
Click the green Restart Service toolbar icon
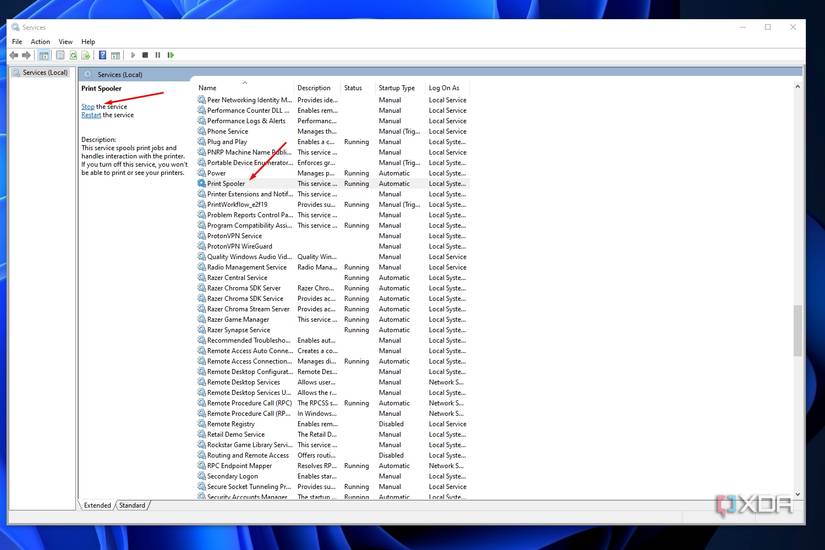coord(170,55)
